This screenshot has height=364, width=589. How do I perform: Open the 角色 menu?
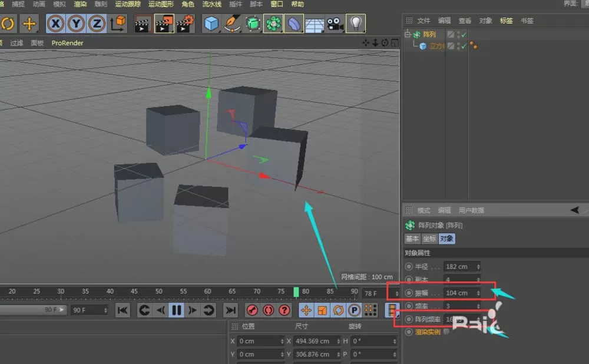point(188,4)
